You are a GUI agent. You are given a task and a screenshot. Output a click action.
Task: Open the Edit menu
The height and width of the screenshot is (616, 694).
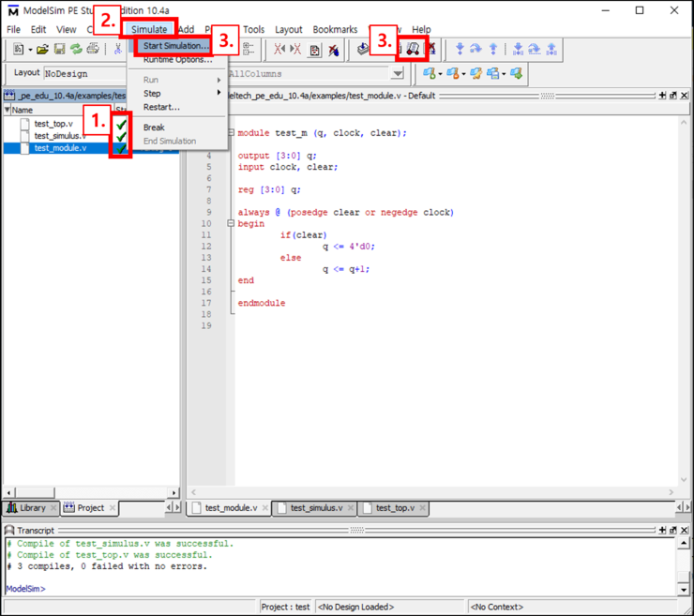(x=38, y=29)
